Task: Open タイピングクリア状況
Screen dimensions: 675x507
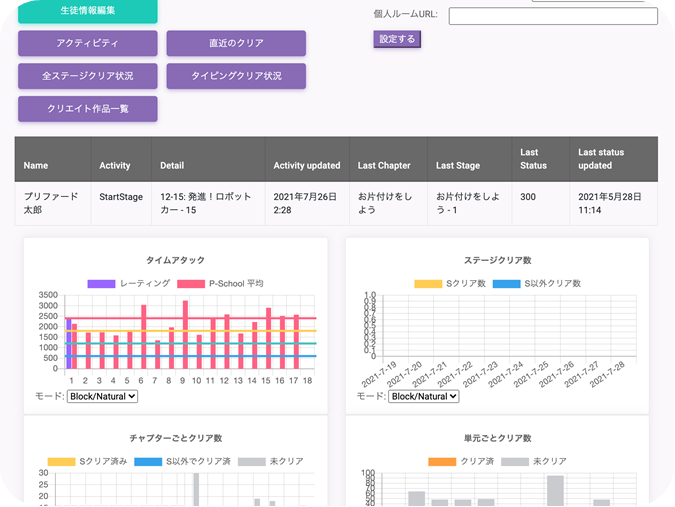Action: click(x=236, y=76)
